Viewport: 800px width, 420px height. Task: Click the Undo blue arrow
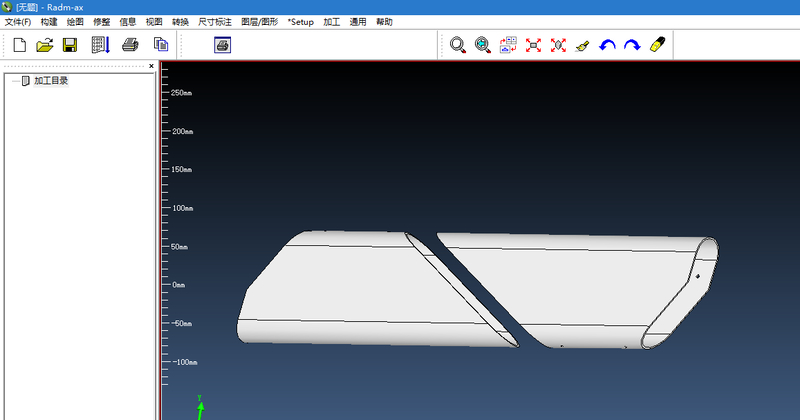[607, 45]
